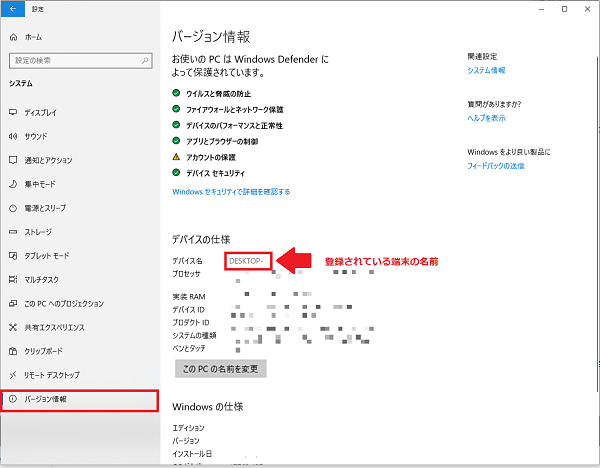Viewport: 600px width, 468px height.
Task: Open the ヘルプを表示 link
Action: 486,118
